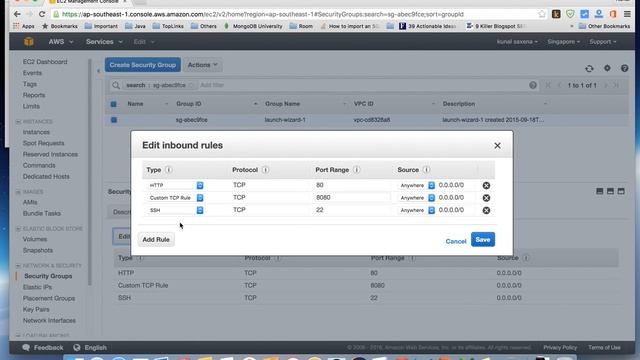Image resolution: width=640 pixels, height=360 pixels.
Task: Open the browser menu icon
Action: pyautogui.click(x=627, y=14)
